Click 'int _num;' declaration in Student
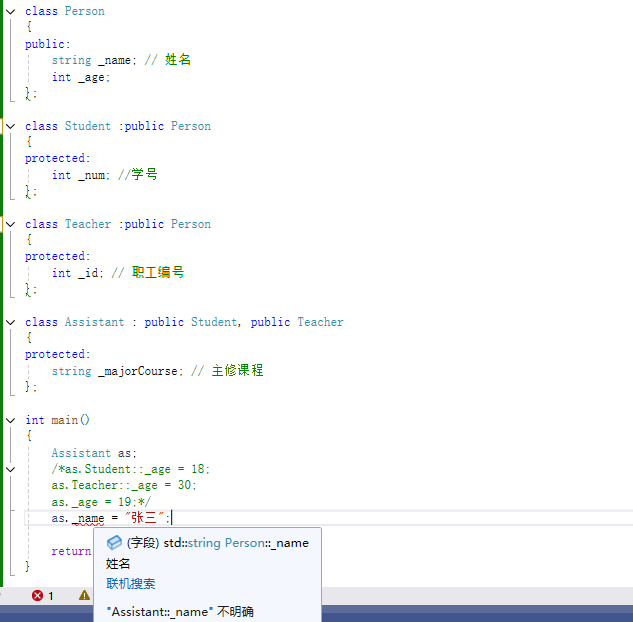Screen dimensions: 633x622 (x=81, y=176)
